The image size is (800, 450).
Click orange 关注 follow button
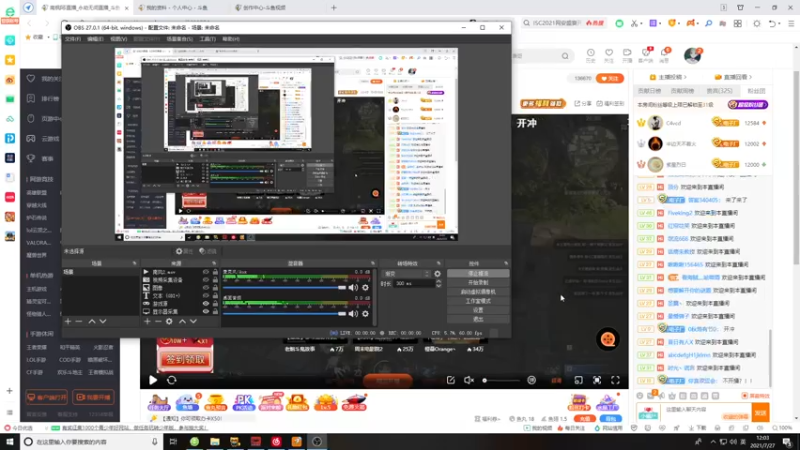[610, 79]
